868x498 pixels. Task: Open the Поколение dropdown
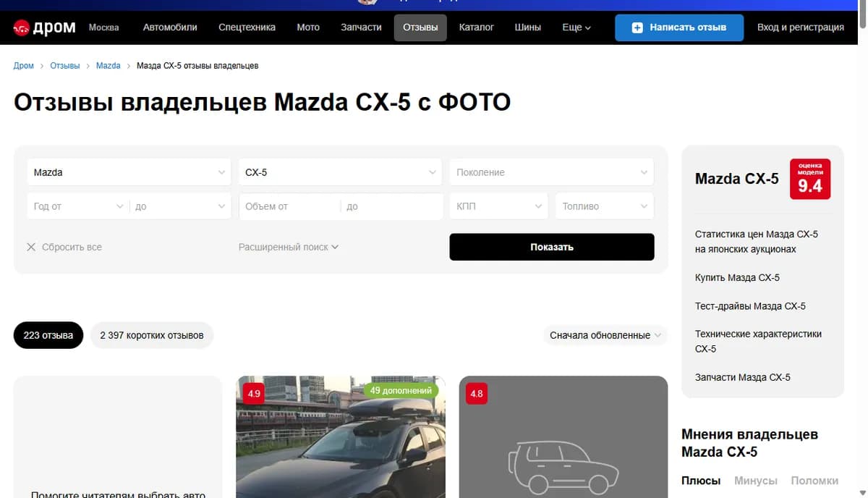tap(552, 172)
